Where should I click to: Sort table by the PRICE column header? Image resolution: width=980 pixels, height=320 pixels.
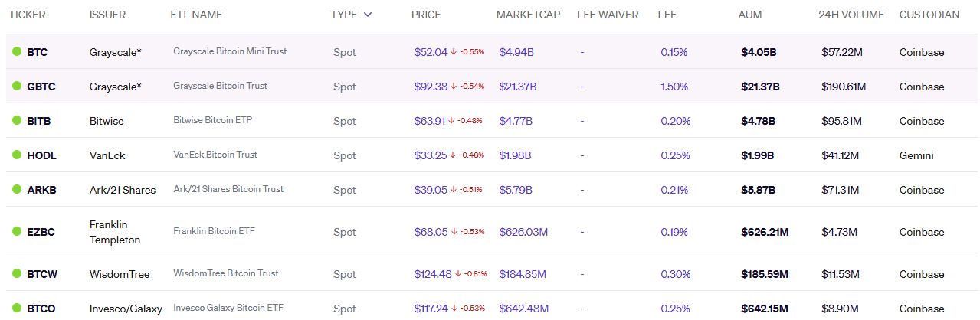point(426,15)
